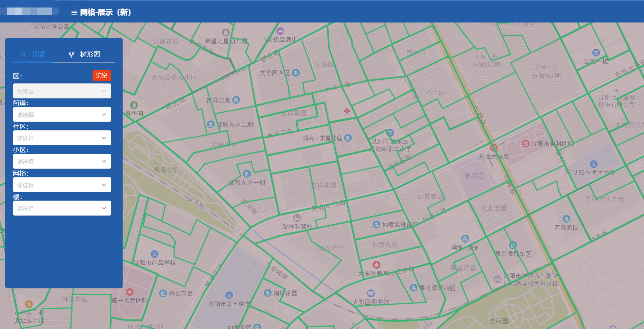Image resolution: width=644 pixels, height=329 pixels.
Task: Click the 沈阳市尚品学校 school icon
Action: pos(155,254)
